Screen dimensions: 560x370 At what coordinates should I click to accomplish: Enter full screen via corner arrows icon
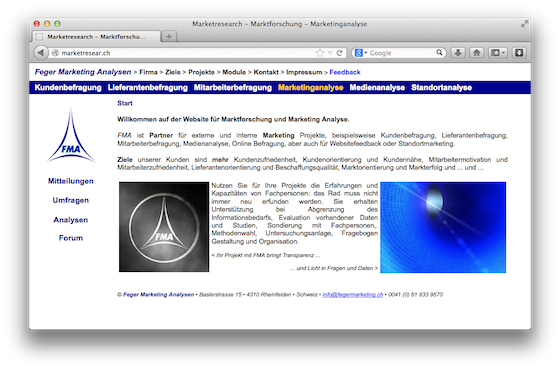(524, 24)
